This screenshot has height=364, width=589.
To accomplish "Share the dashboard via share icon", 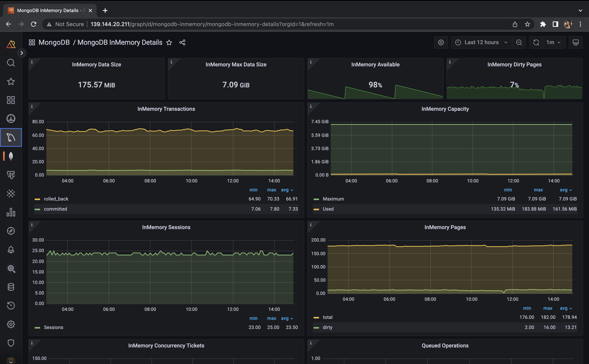I will point(182,43).
